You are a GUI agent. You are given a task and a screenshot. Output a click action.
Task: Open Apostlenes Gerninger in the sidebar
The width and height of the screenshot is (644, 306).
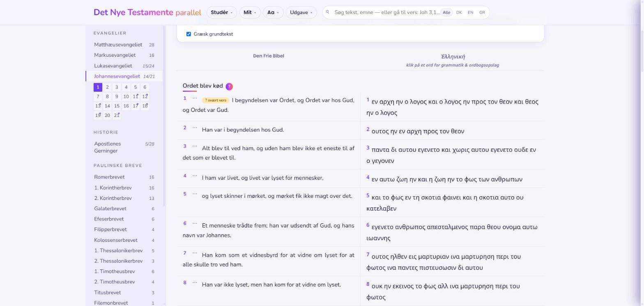pos(124,147)
